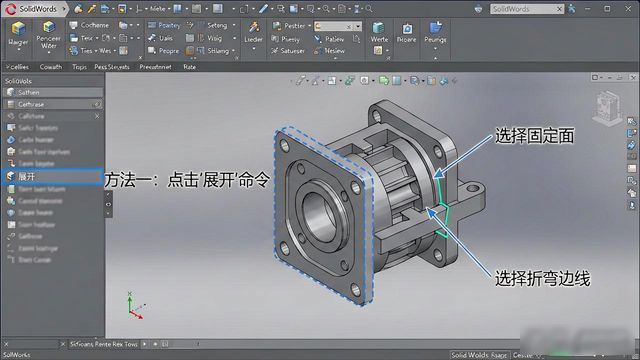Switch to the Preeafnnet tab

coord(155,67)
